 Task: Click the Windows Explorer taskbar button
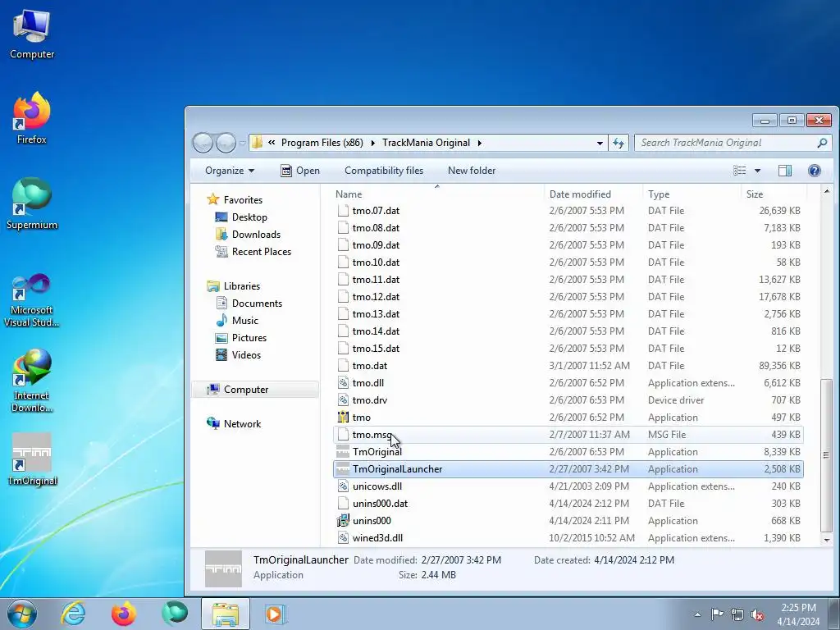(226, 614)
